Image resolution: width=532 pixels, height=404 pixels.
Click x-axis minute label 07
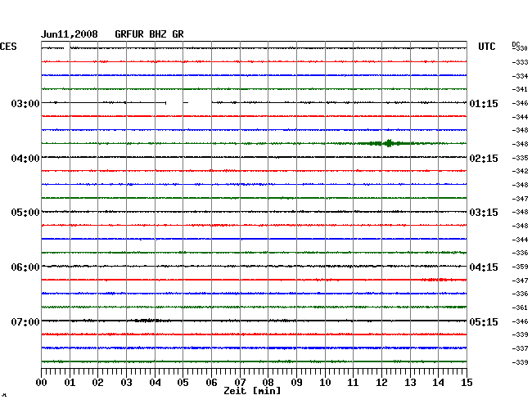(240, 383)
